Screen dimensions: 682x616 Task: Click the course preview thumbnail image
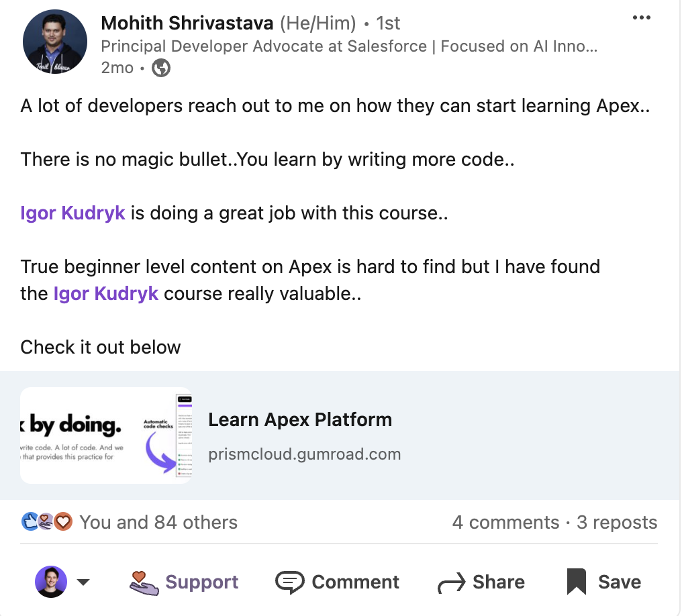click(x=106, y=435)
